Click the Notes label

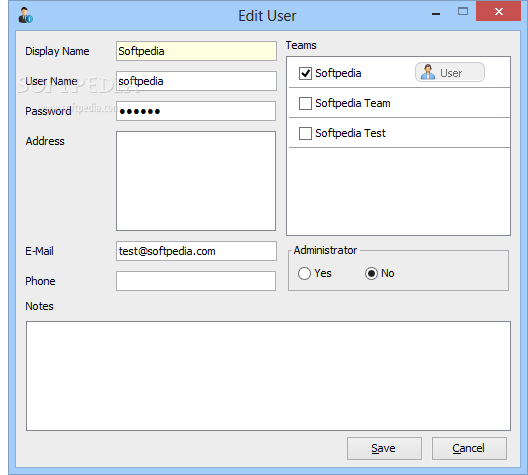click(x=39, y=306)
